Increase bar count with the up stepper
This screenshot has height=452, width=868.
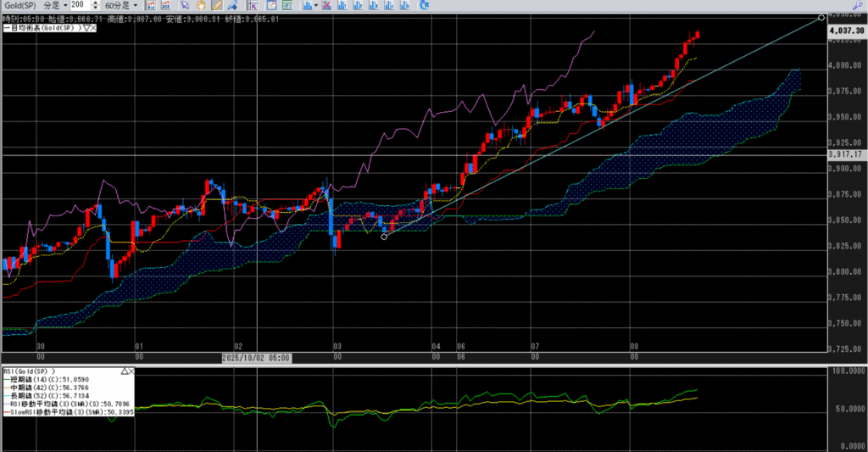coord(96,3)
